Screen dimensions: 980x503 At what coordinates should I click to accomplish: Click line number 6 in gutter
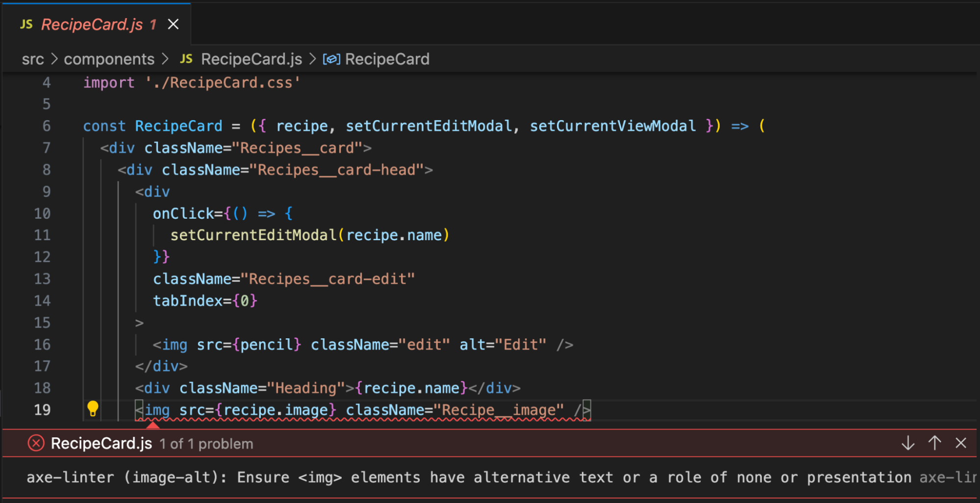46,126
